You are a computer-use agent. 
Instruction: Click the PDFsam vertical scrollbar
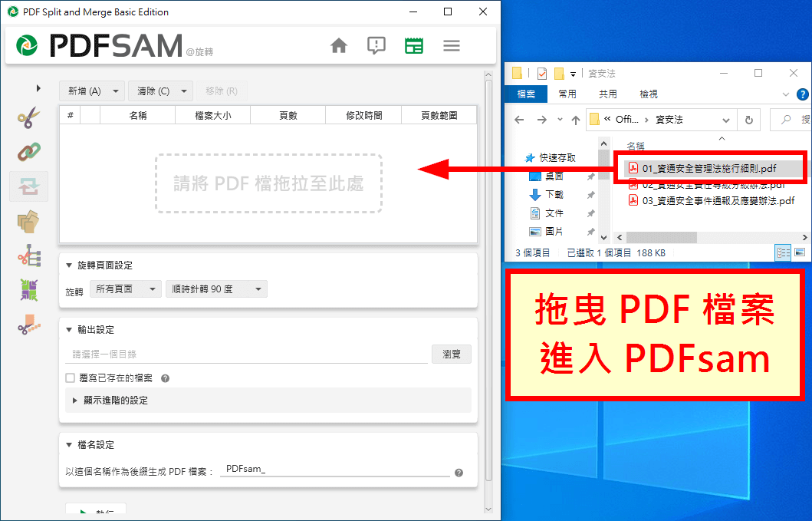(x=488, y=280)
